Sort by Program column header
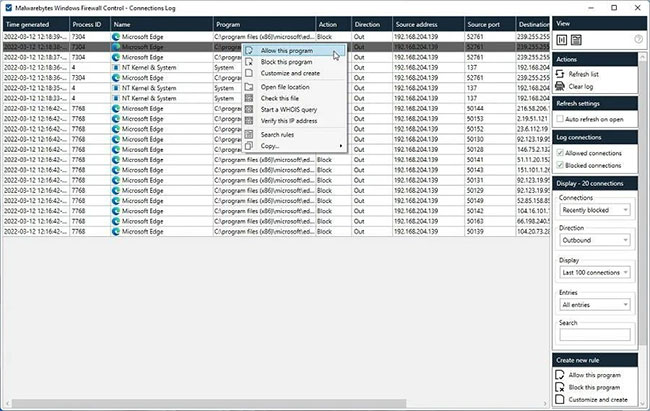This screenshot has height=411, width=650. (x=264, y=24)
